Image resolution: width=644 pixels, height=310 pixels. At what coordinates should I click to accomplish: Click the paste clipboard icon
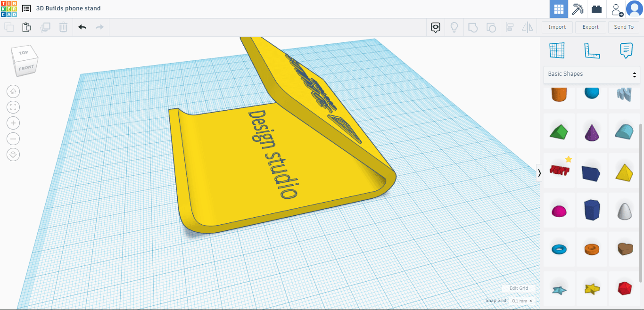pos(27,27)
